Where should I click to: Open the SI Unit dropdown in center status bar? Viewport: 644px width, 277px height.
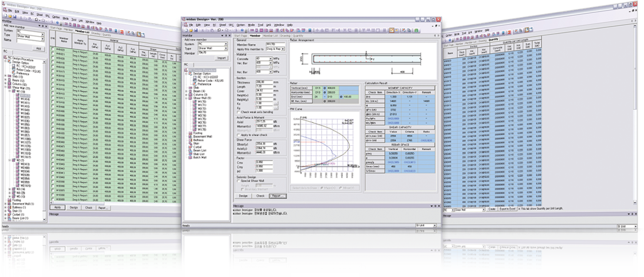(x=435, y=225)
